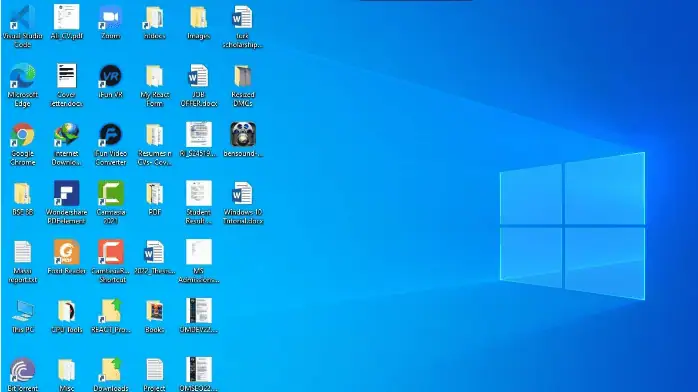The image size is (698, 392).
Task: Select the REACT_Pro folder shortcut
Action: coord(110,311)
